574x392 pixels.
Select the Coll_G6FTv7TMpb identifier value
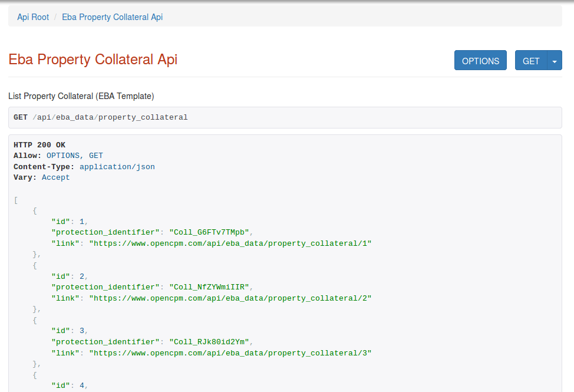point(210,232)
